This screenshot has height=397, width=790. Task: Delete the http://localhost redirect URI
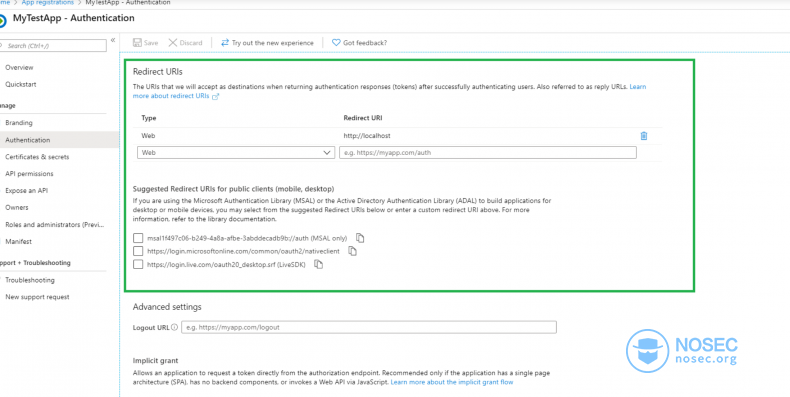coord(643,136)
